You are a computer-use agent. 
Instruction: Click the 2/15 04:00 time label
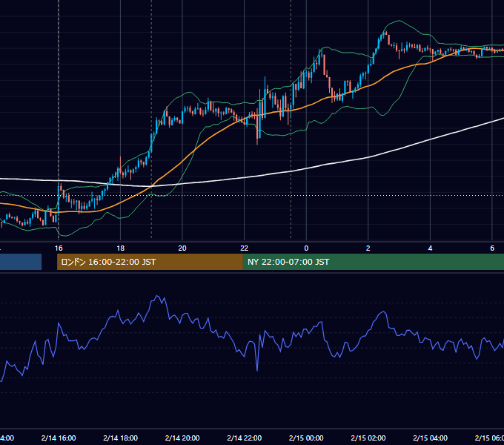430,438
